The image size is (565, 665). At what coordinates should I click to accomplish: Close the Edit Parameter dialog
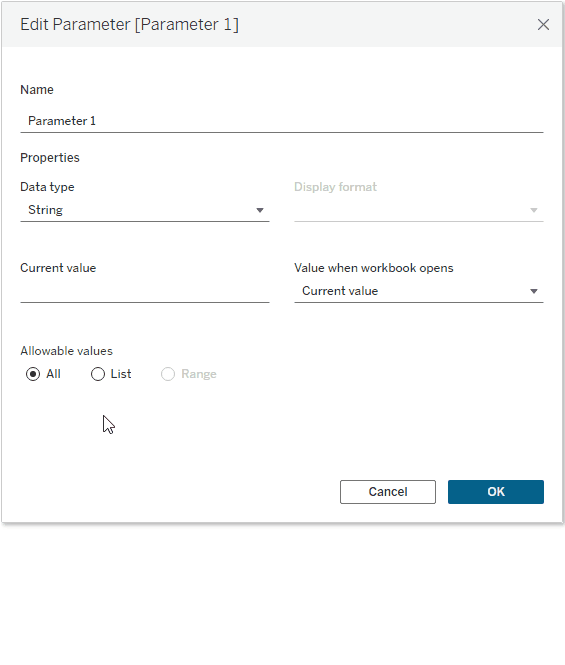pos(543,25)
